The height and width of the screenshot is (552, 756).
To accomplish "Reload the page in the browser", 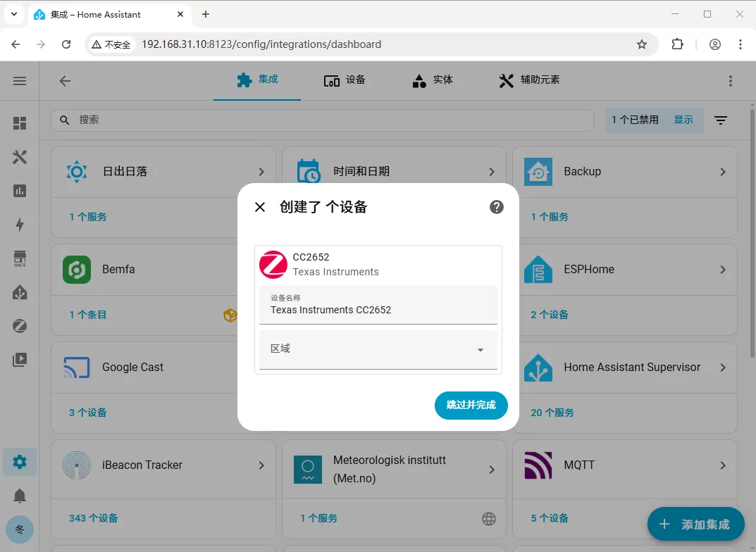I will click(66, 44).
